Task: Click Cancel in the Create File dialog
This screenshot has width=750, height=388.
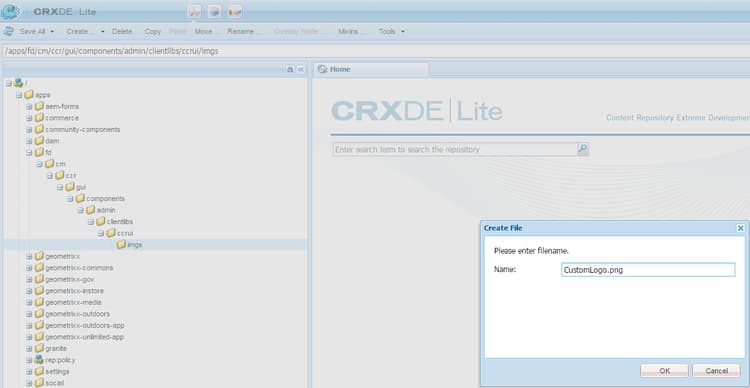Action: coord(717,371)
